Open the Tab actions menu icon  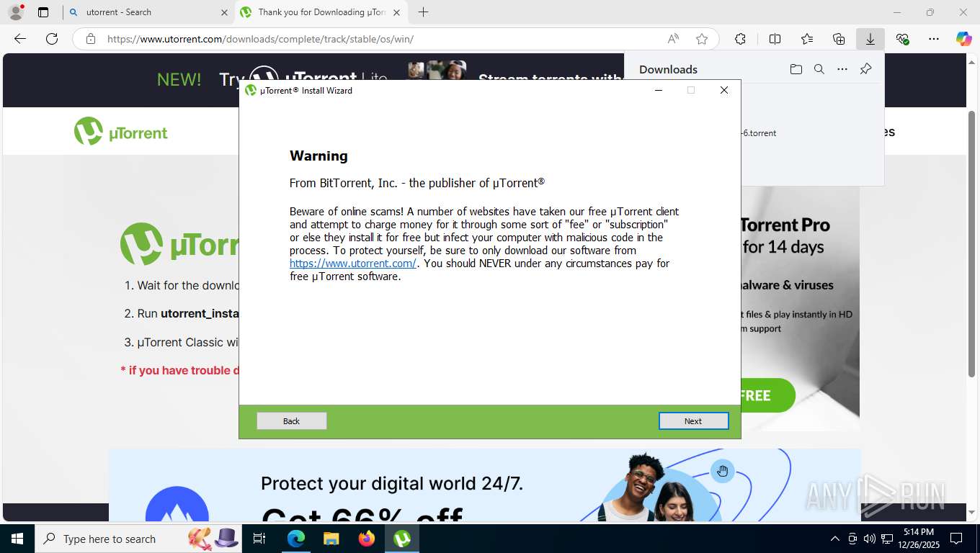pyautogui.click(x=43, y=12)
